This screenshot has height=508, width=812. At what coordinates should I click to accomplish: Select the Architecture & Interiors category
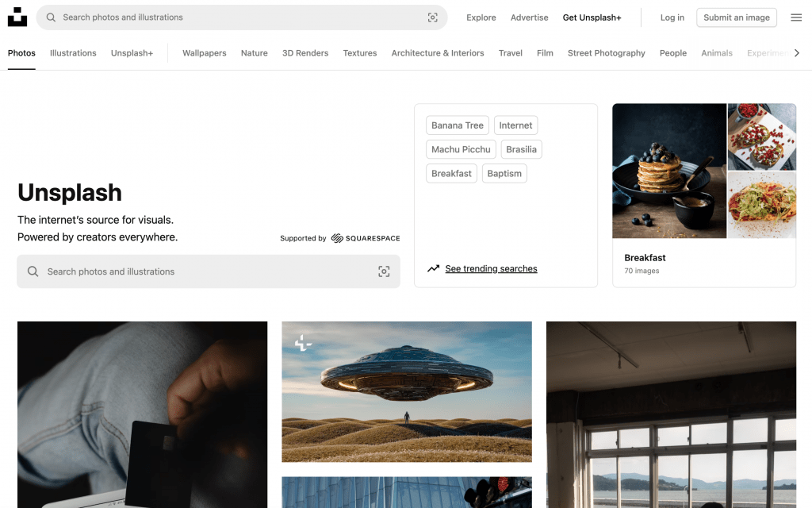point(437,53)
